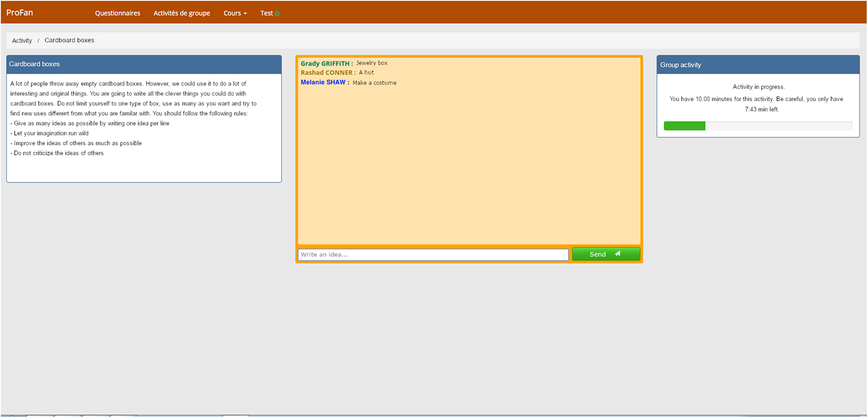This screenshot has height=418, width=868.
Task: Click the green time progress bar
Action: point(684,126)
